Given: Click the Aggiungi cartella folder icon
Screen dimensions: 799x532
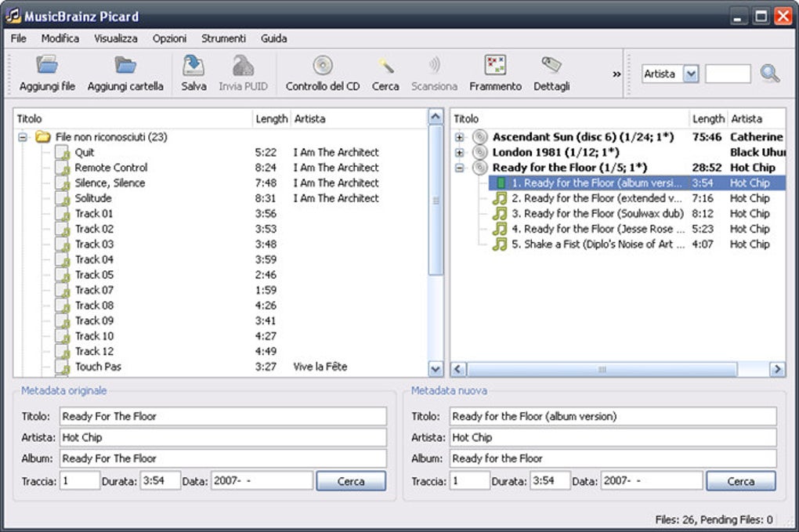Looking at the screenshot, I should click(125, 65).
